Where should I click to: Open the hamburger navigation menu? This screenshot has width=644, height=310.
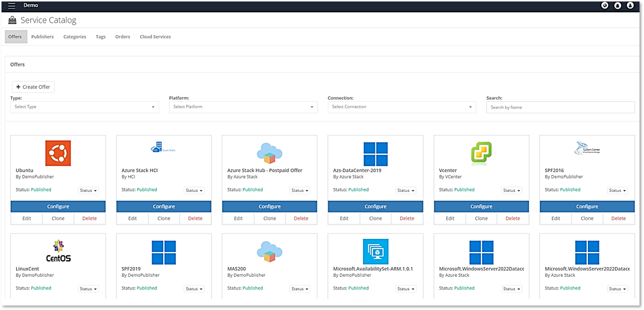12,5
